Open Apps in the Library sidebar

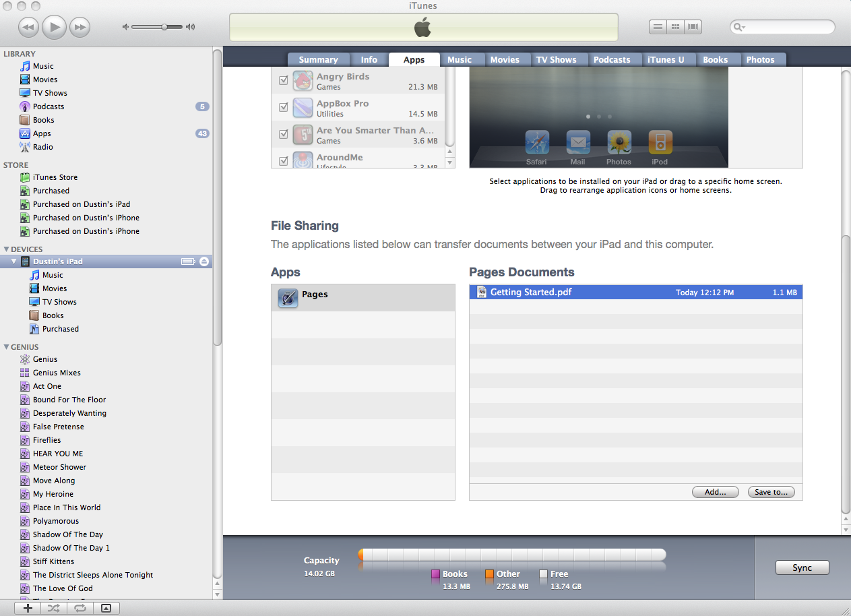[42, 133]
